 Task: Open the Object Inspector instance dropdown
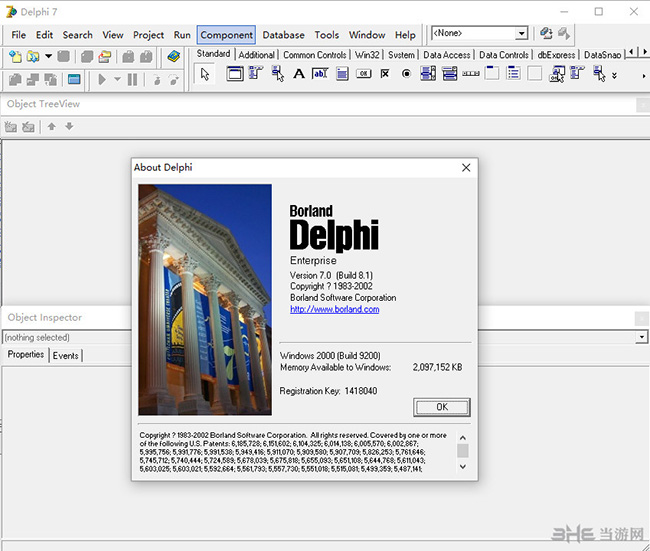click(641, 337)
